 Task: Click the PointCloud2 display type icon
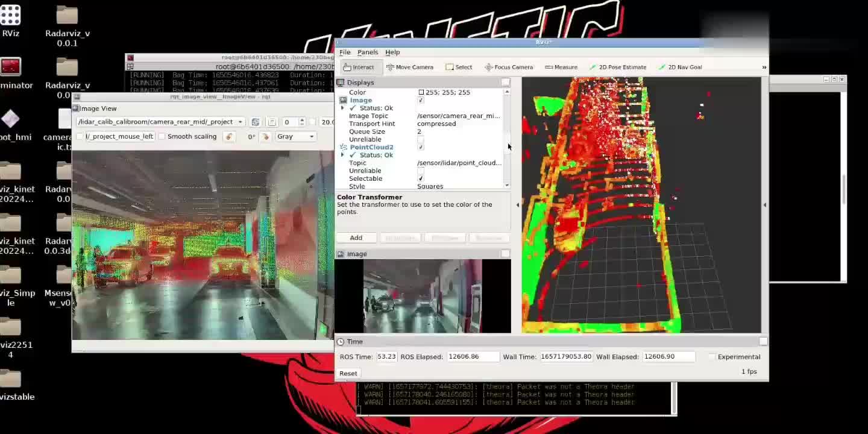[344, 147]
